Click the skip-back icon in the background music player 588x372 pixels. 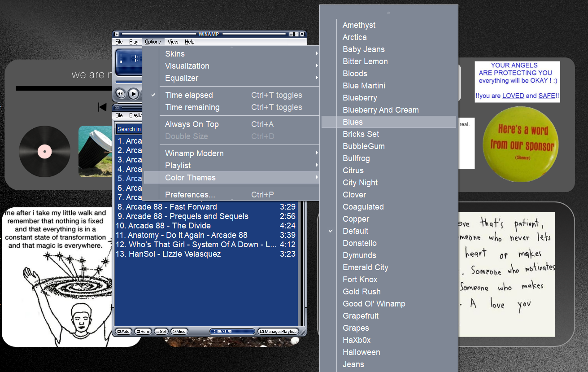tap(102, 107)
